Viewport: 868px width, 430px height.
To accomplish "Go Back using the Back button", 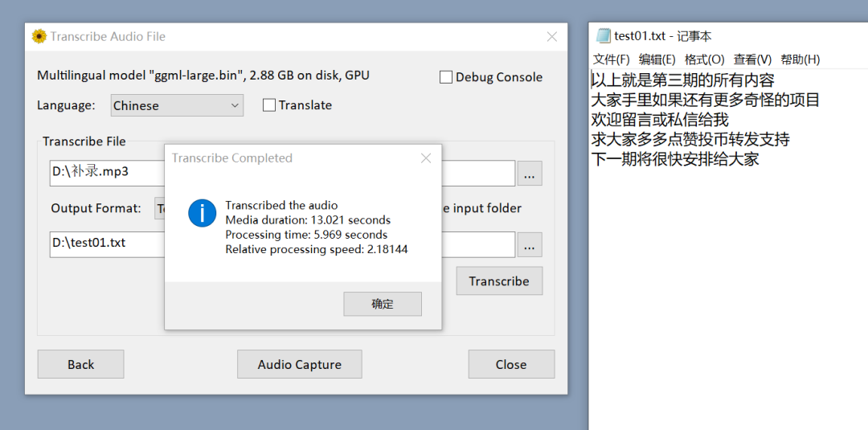I will coord(80,364).
